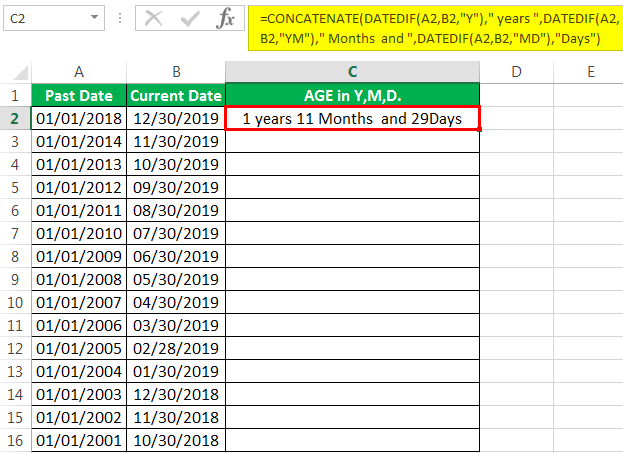Click cell containing 01/01/2004
The image size is (623, 453).
click(x=79, y=372)
